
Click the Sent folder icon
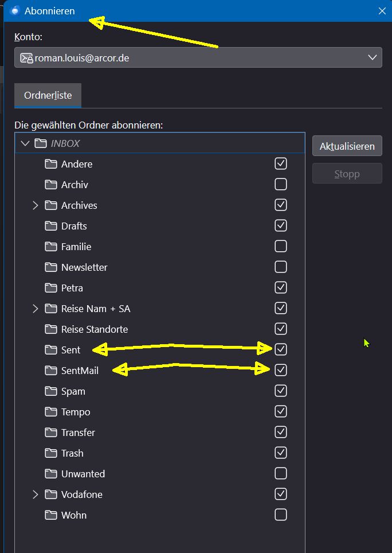pos(51,350)
